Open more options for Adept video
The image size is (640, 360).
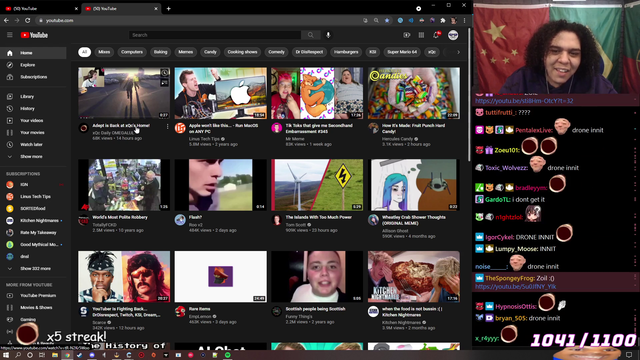[167, 127]
